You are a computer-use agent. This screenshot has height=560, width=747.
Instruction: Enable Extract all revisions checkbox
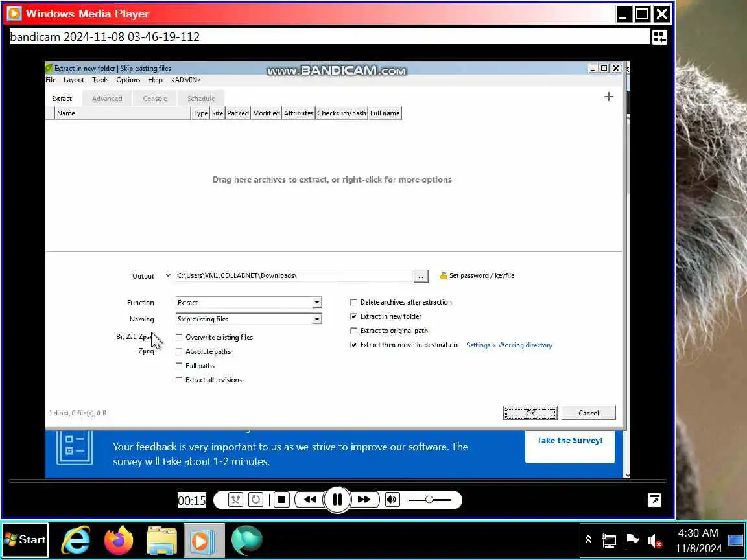(179, 380)
